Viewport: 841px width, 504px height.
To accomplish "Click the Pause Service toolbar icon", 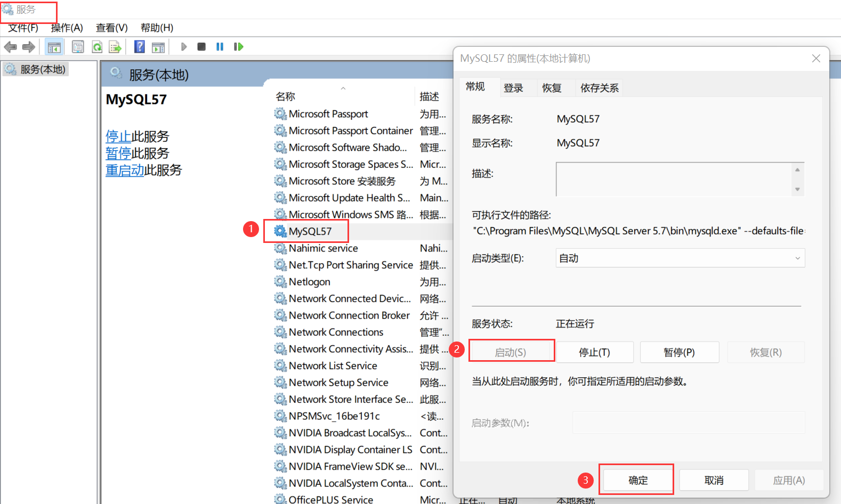I will coord(220,47).
